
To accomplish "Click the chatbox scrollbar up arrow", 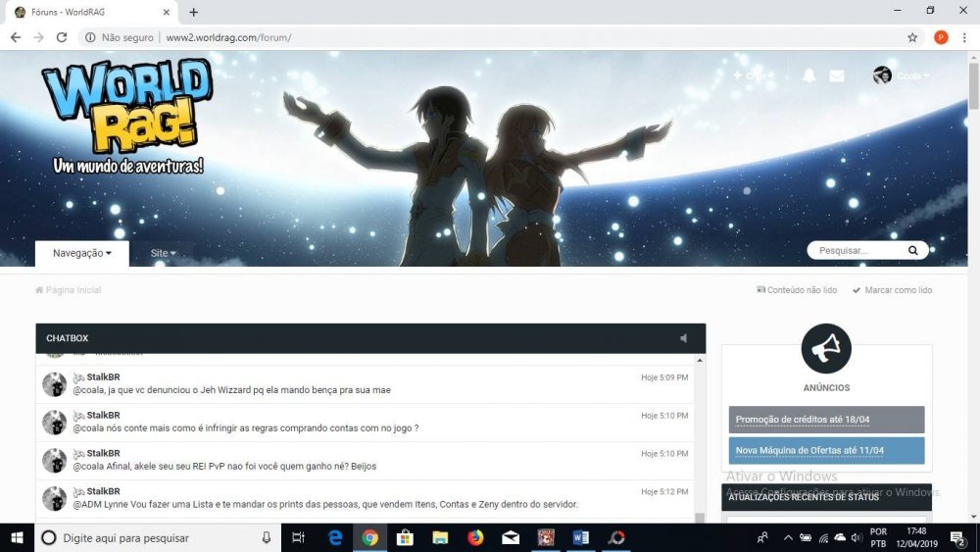I will (x=700, y=360).
